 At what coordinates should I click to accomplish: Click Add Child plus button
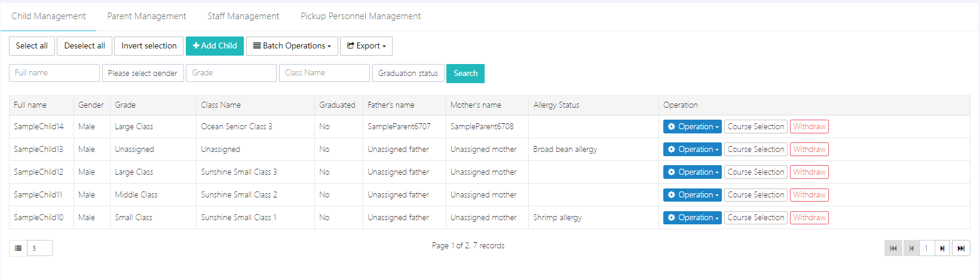pyautogui.click(x=215, y=46)
